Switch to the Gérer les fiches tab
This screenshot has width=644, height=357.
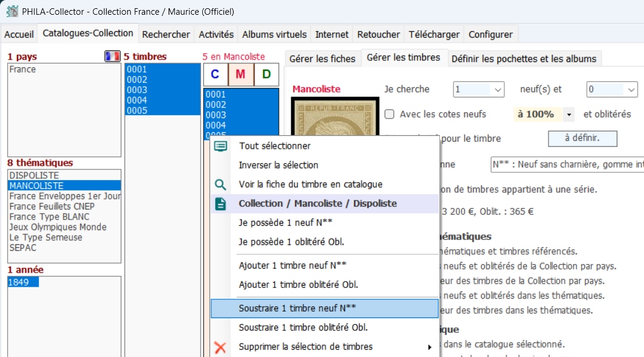pos(323,59)
